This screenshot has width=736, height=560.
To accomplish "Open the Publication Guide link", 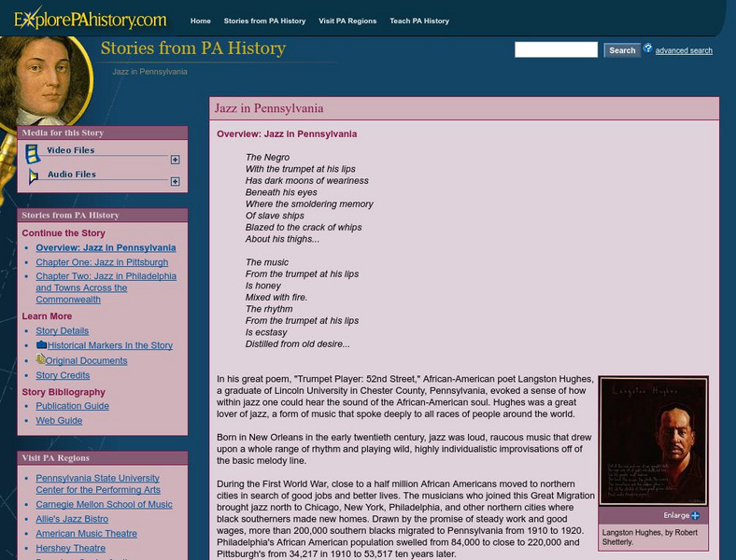I will tap(72, 406).
